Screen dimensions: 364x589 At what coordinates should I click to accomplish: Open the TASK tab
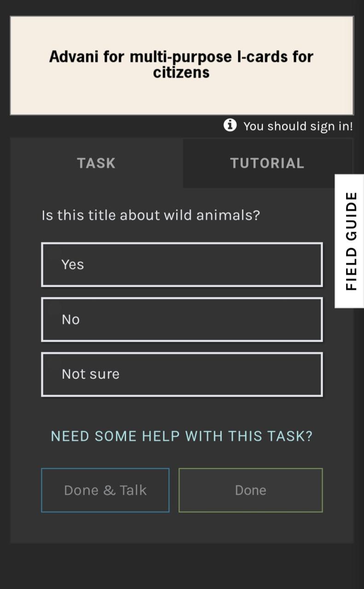pyautogui.click(x=96, y=163)
